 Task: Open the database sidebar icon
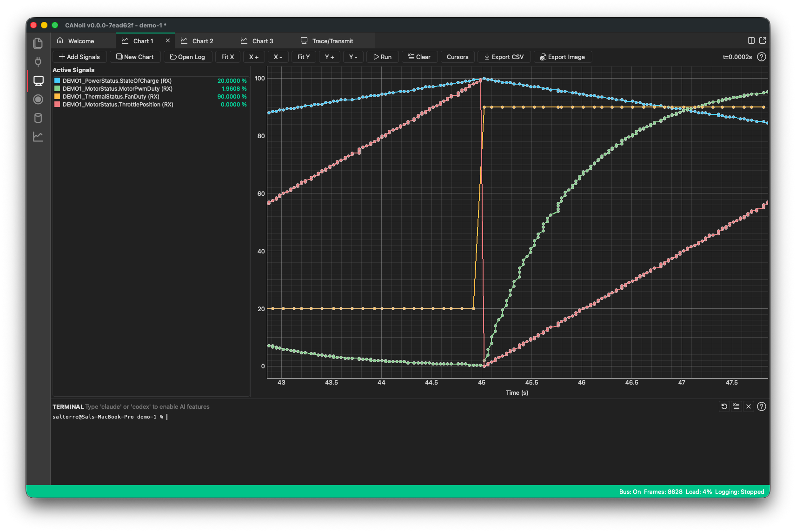coord(38,118)
